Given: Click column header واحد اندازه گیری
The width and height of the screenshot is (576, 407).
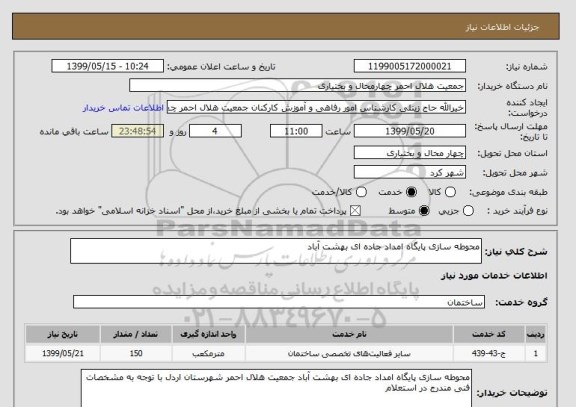Looking at the screenshot, I should (x=208, y=334).
